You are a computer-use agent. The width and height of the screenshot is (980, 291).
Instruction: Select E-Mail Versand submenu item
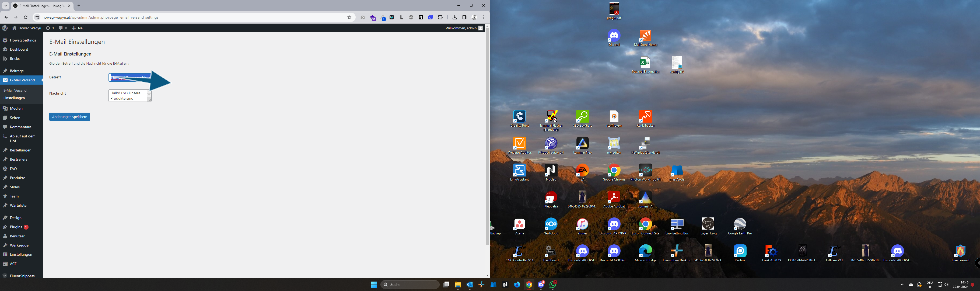(15, 90)
